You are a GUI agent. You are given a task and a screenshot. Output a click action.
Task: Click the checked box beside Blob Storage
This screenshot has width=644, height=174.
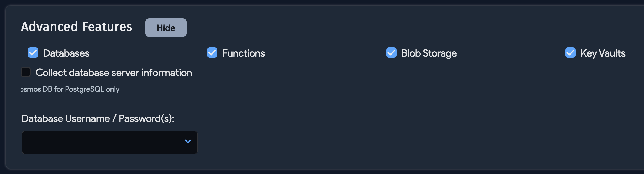(392, 53)
